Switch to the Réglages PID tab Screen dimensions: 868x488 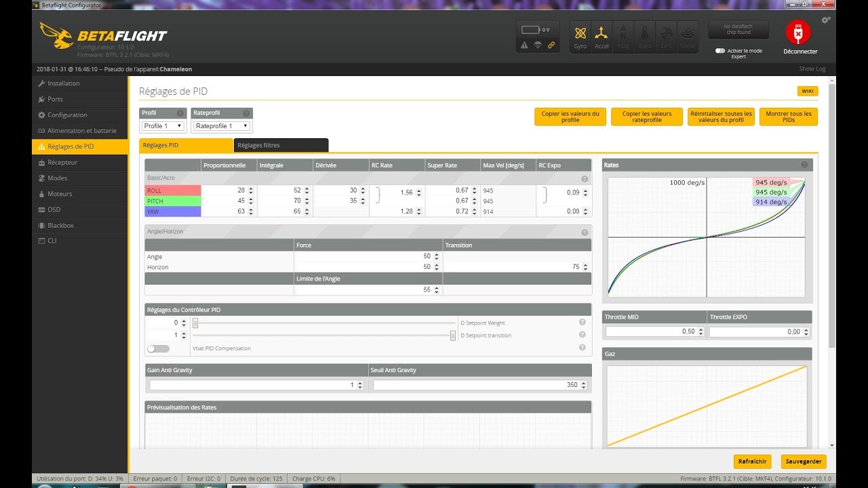tap(186, 145)
